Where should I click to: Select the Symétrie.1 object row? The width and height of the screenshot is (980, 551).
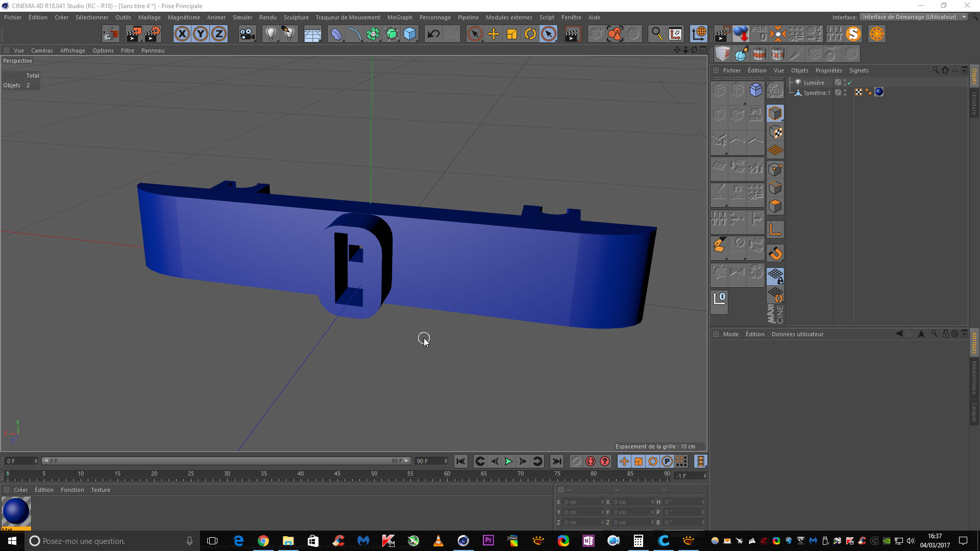point(817,93)
